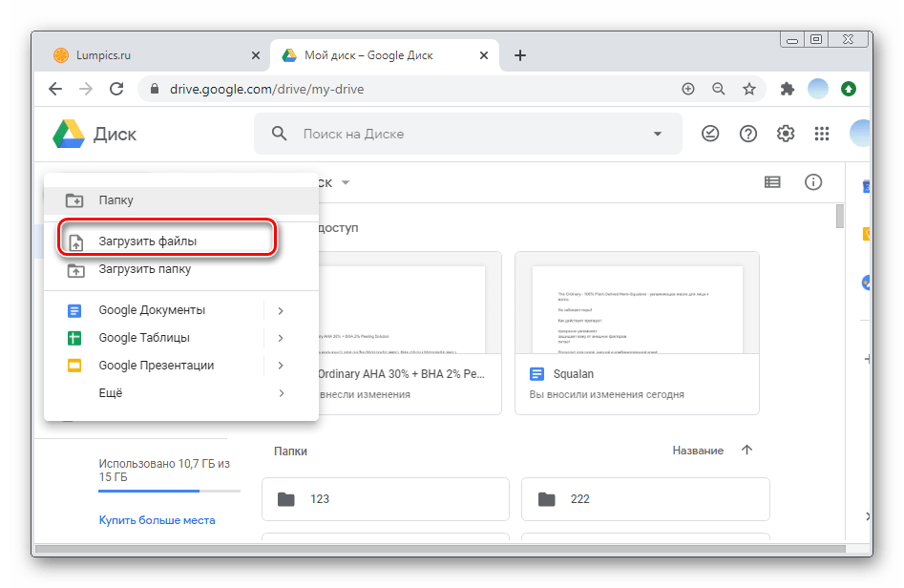Expand the Google Таблицы submenu arrow
Viewport: 904px width, 588px height.
tap(281, 338)
